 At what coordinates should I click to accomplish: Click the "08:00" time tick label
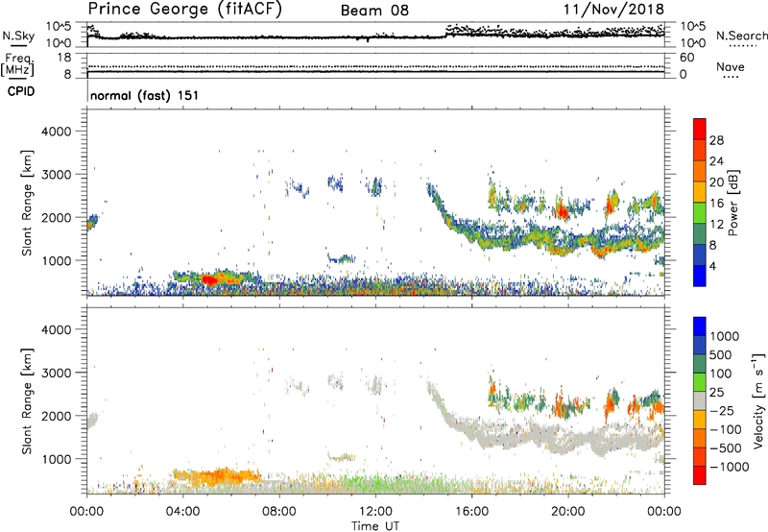[x=279, y=512]
